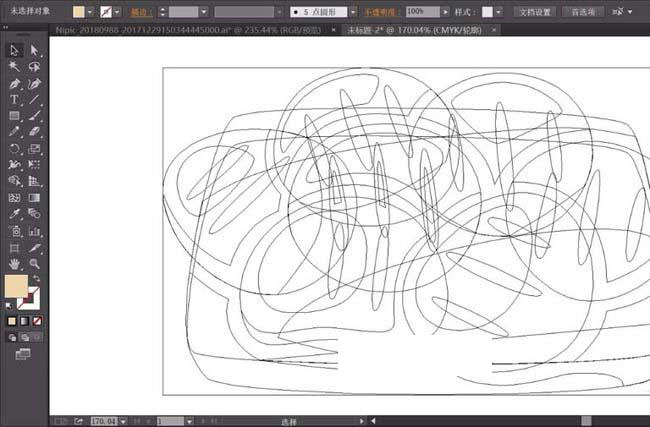This screenshot has width=650, height=427.
Task: Select the Line Segment tool
Action: pyautogui.click(x=34, y=99)
